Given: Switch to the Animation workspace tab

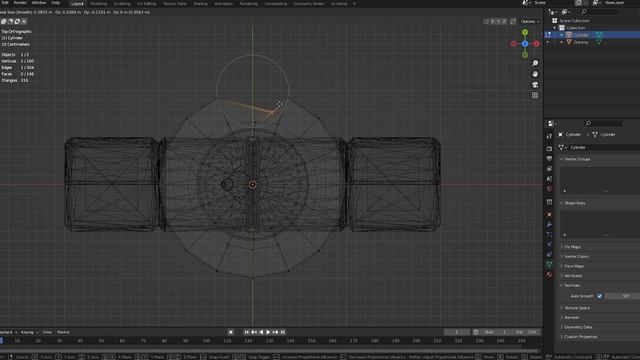Looking at the screenshot, I should (223, 4).
